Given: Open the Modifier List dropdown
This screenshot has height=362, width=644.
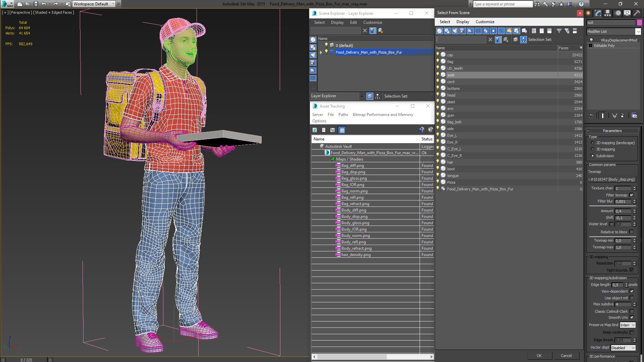Looking at the screenshot, I should (x=638, y=32).
